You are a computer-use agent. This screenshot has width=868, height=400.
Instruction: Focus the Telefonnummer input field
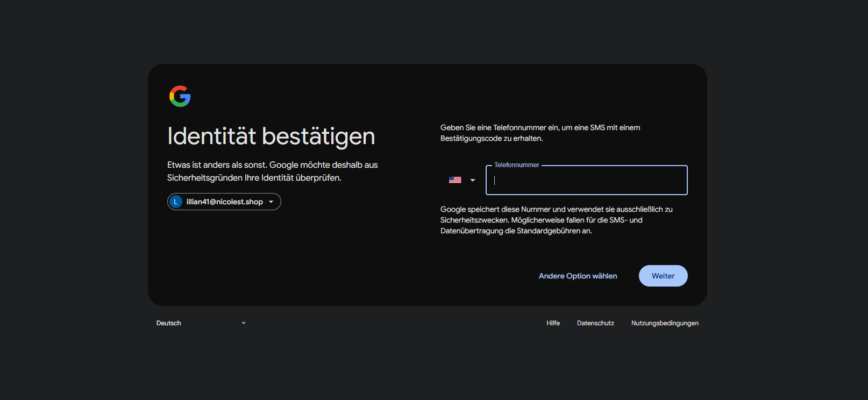pyautogui.click(x=587, y=180)
